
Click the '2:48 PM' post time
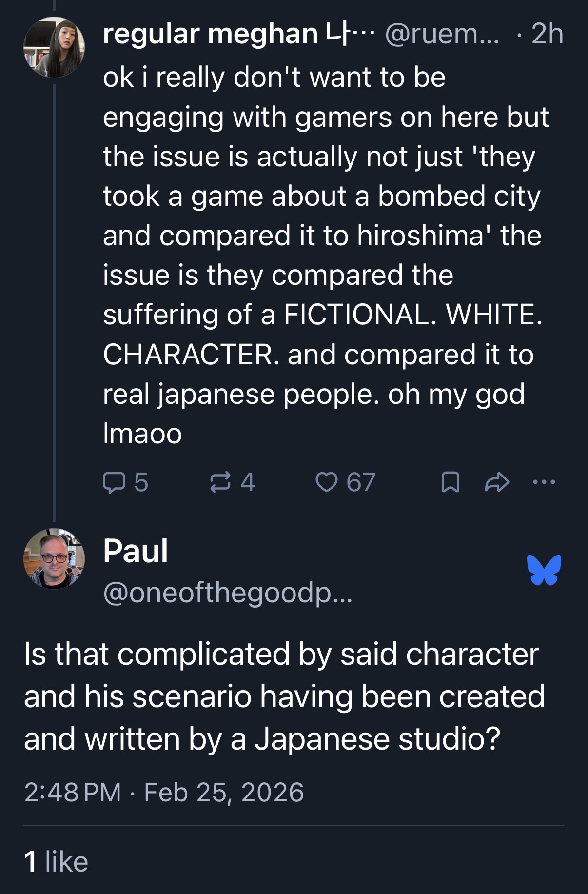(73, 792)
